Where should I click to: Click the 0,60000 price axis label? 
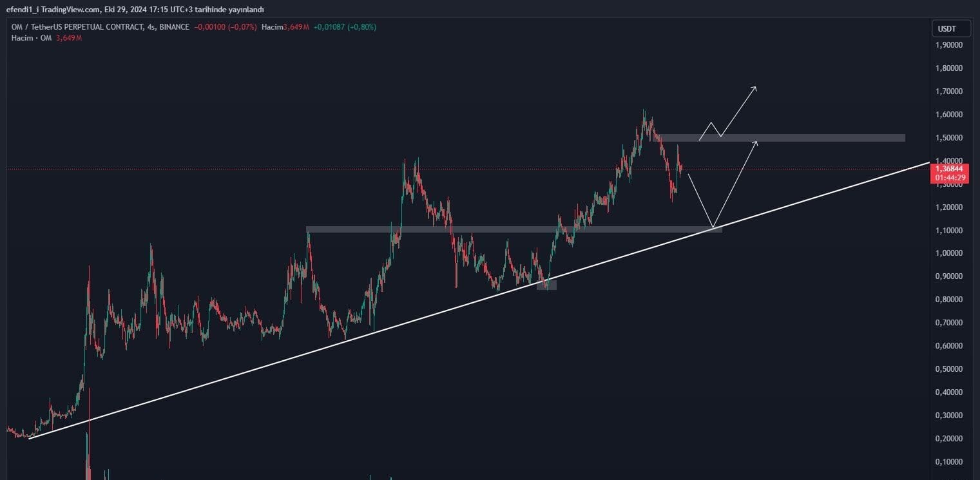(x=949, y=346)
